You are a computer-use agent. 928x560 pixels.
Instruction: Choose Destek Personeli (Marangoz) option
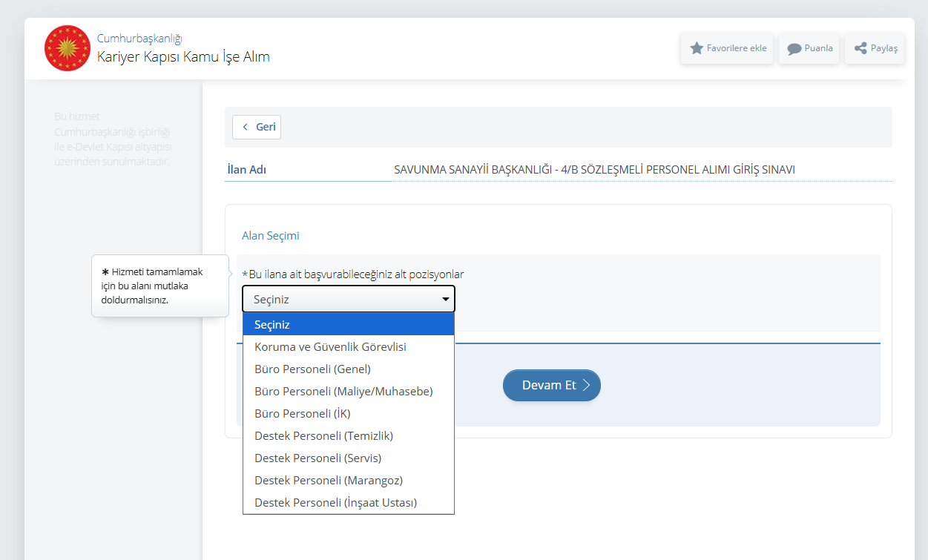[349, 480]
